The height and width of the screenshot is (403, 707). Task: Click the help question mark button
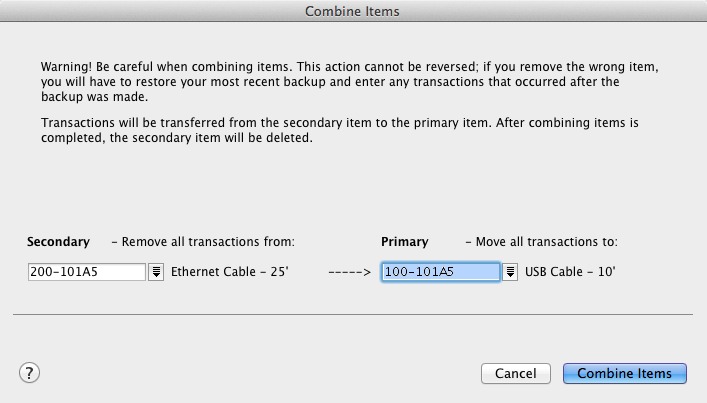[29, 372]
